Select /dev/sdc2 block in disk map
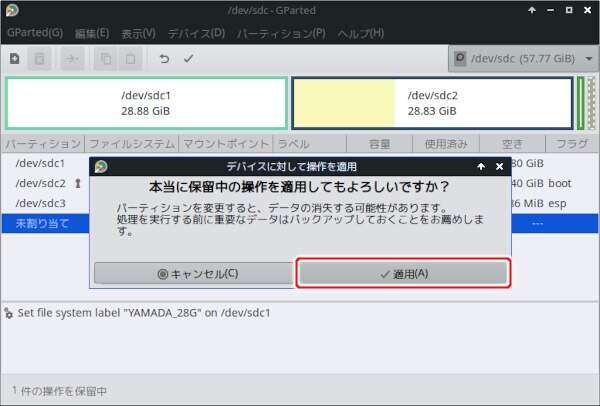 [x=432, y=103]
